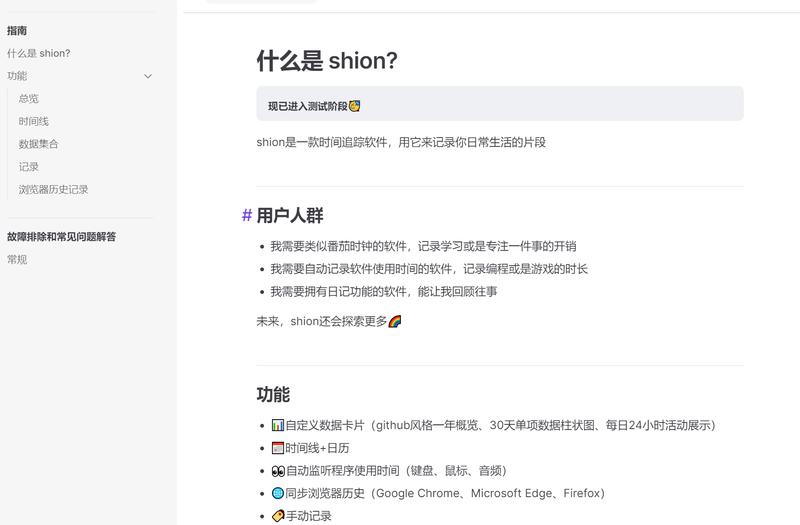Click the 时间线+日历 feature line
Screen dimensions: 800x525
310,448
